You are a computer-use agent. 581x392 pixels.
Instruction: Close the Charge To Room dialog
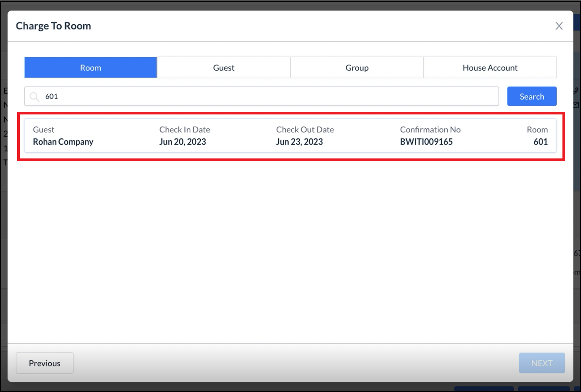[559, 25]
